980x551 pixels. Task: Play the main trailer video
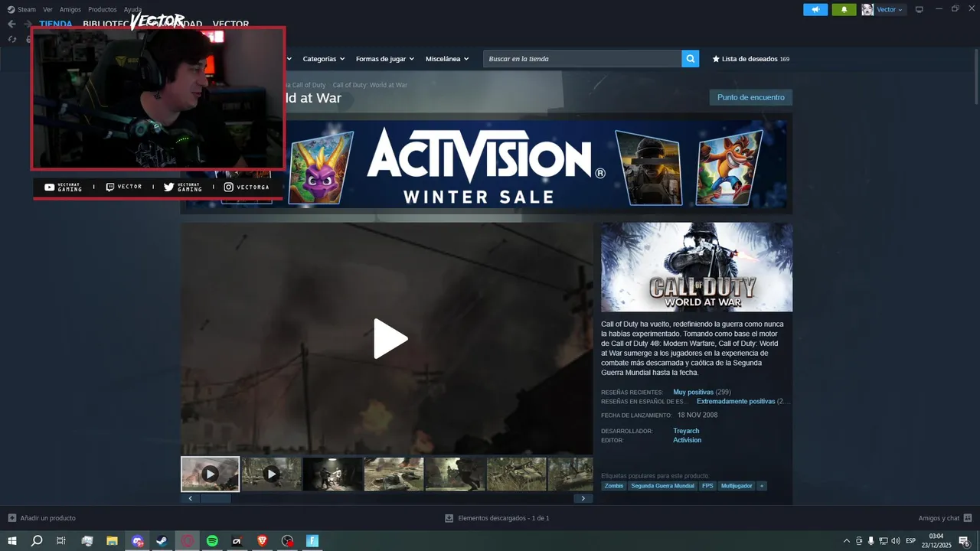pyautogui.click(x=390, y=339)
